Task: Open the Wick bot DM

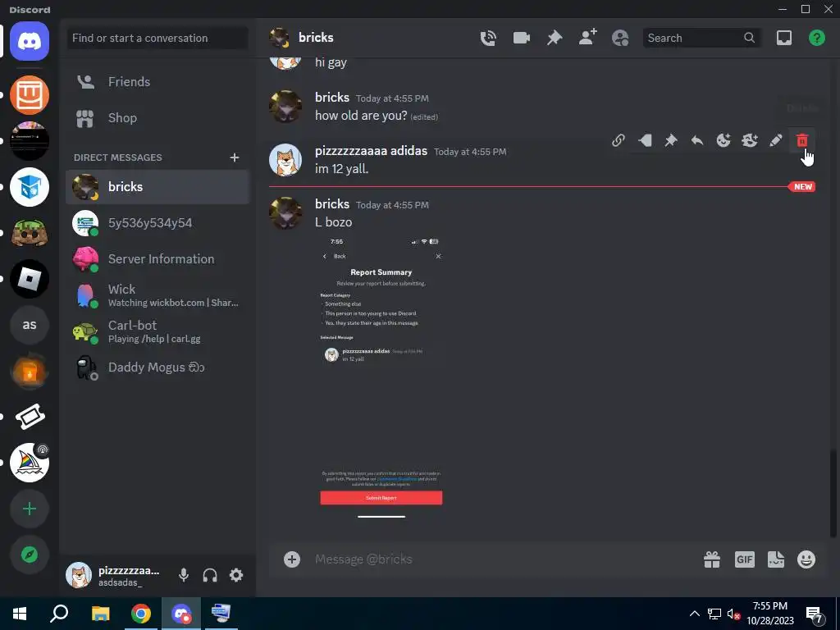Action: pyautogui.click(x=157, y=295)
